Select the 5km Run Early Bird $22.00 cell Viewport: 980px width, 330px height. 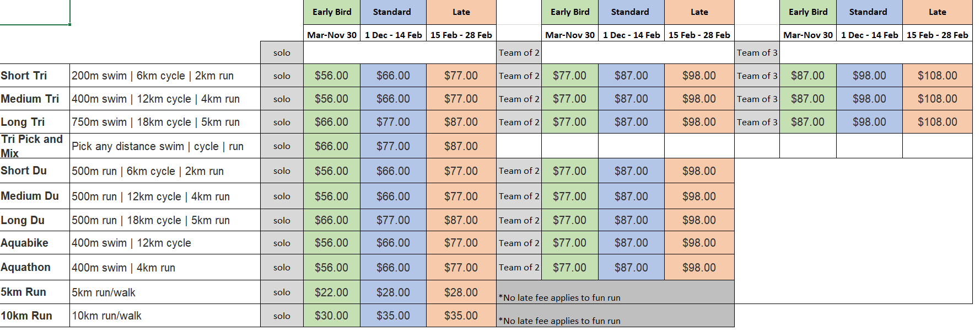point(331,292)
